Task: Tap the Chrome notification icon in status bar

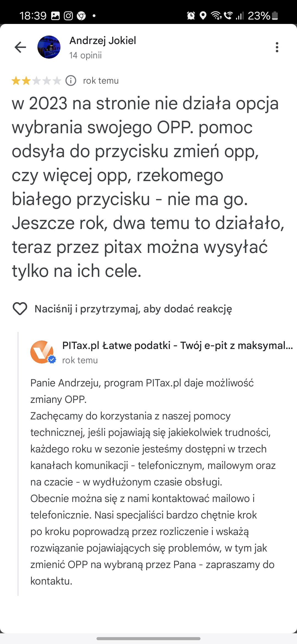Action: 81,16
